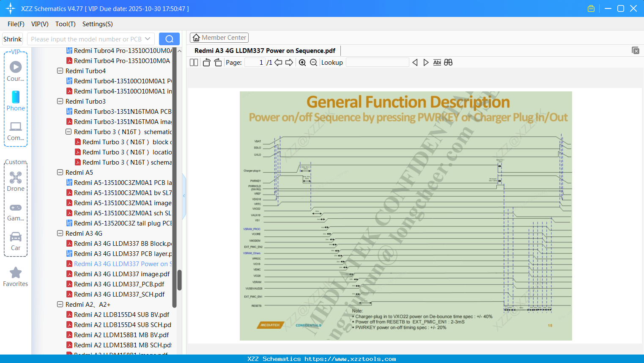Open the File(F) menu
This screenshot has height=363, width=644.
pyautogui.click(x=16, y=24)
